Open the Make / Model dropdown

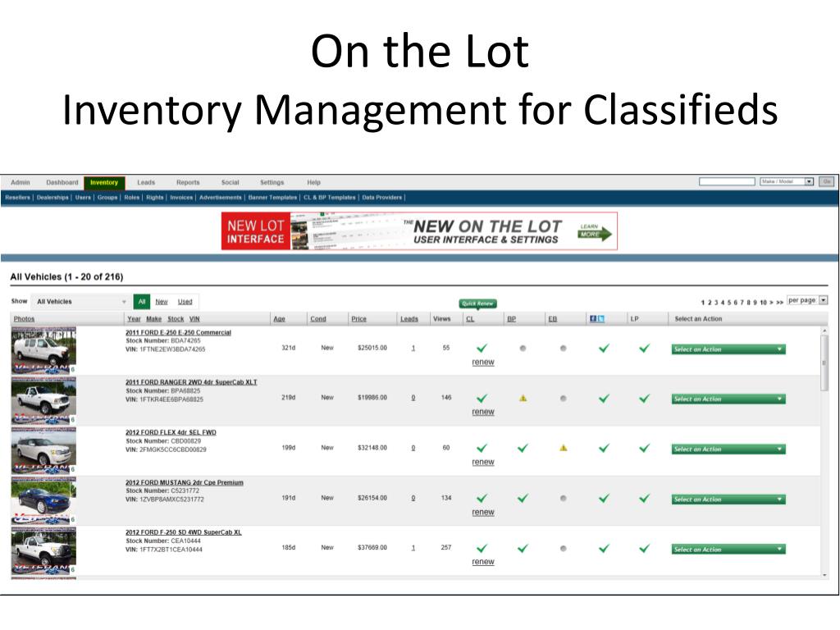[x=787, y=181]
